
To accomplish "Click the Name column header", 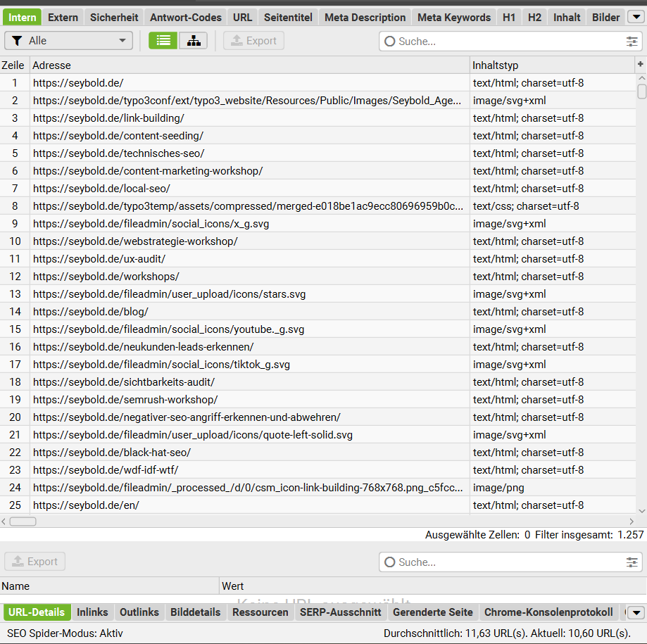I will [x=109, y=586].
